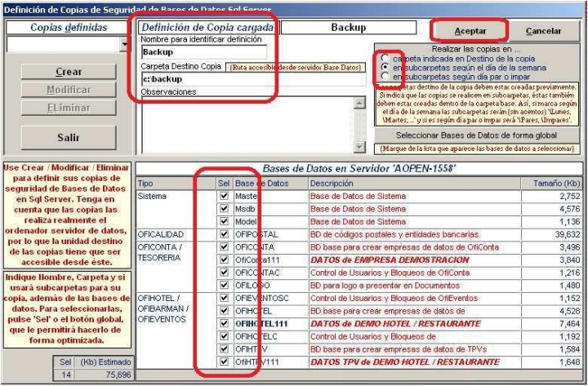Uncheck the OFILOGO database checkbox

coord(225,285)
